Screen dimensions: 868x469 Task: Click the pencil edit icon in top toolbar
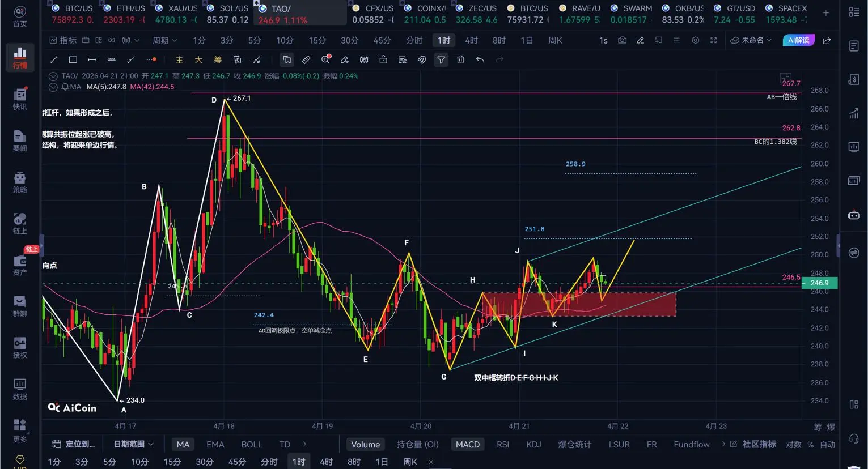click(x=641, y=40)
